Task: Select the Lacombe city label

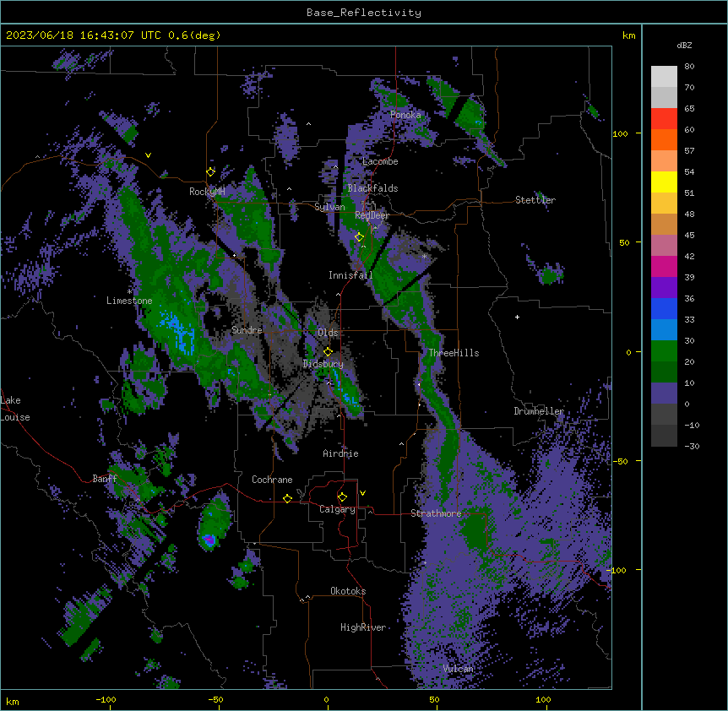Action: (380, 161)
